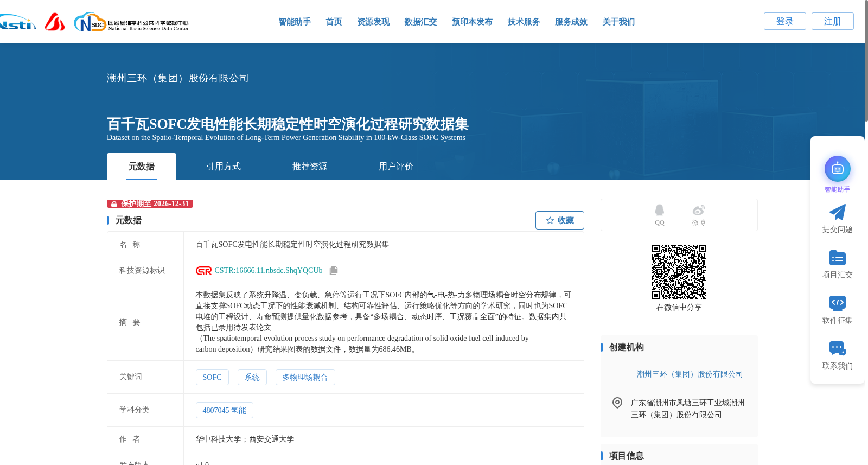Click author text 华中科技大学；西安交通大学

(x=245, y=439)
